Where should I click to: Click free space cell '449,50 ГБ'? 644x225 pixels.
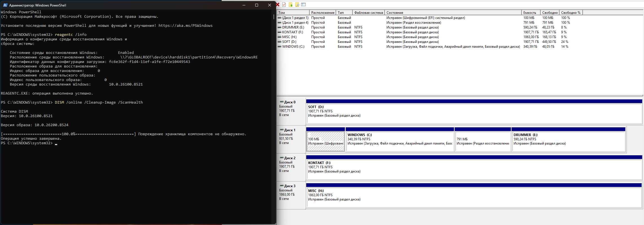(549, 42)
